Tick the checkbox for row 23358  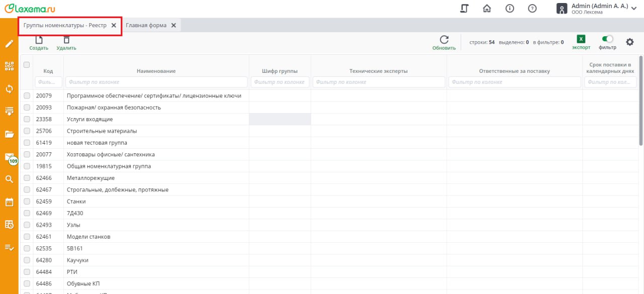[x=27, y=119]
